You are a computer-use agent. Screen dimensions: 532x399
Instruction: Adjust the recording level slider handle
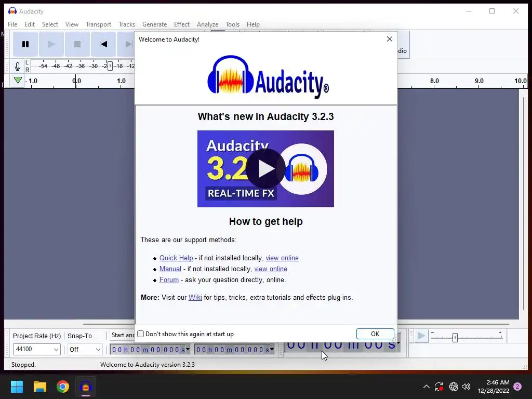110,66
